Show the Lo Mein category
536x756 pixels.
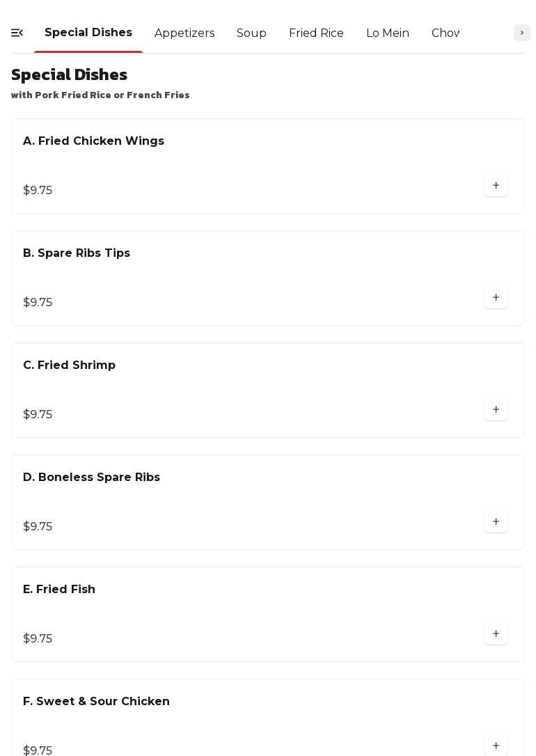coord(388,33)
